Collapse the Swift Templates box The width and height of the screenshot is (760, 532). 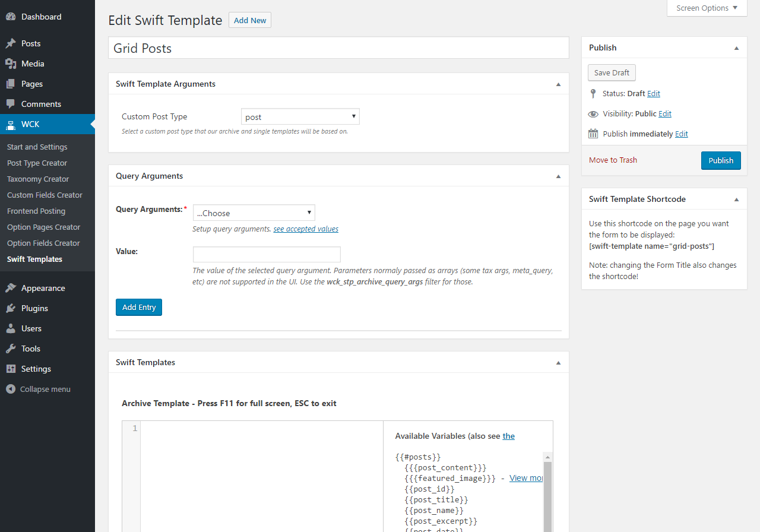click(558, 363)
